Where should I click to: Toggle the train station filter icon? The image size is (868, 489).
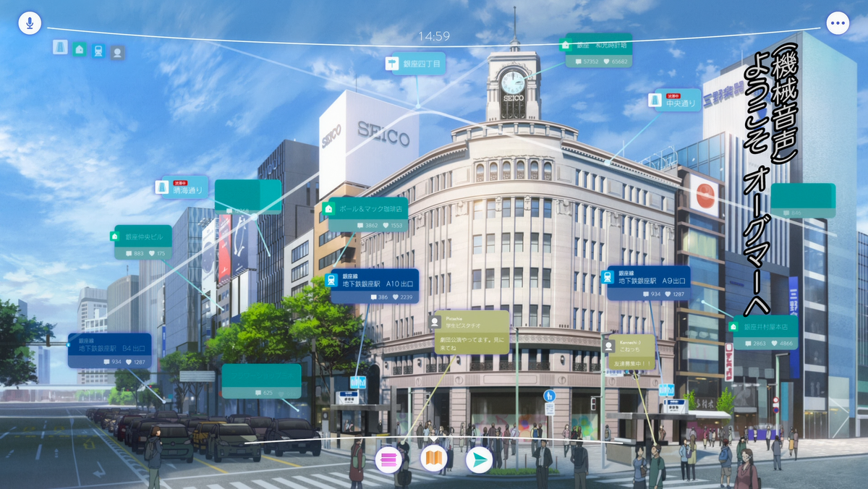click(98, 51)
